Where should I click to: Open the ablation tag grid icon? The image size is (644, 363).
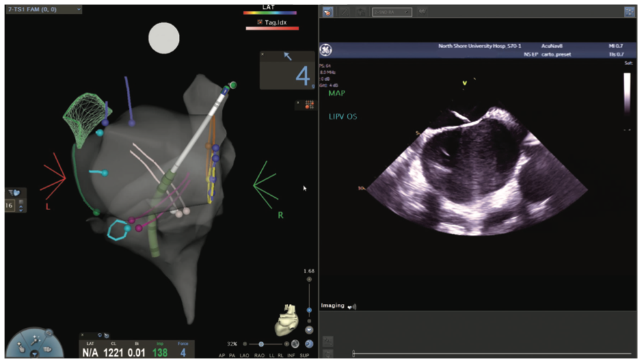click(309, 105)
